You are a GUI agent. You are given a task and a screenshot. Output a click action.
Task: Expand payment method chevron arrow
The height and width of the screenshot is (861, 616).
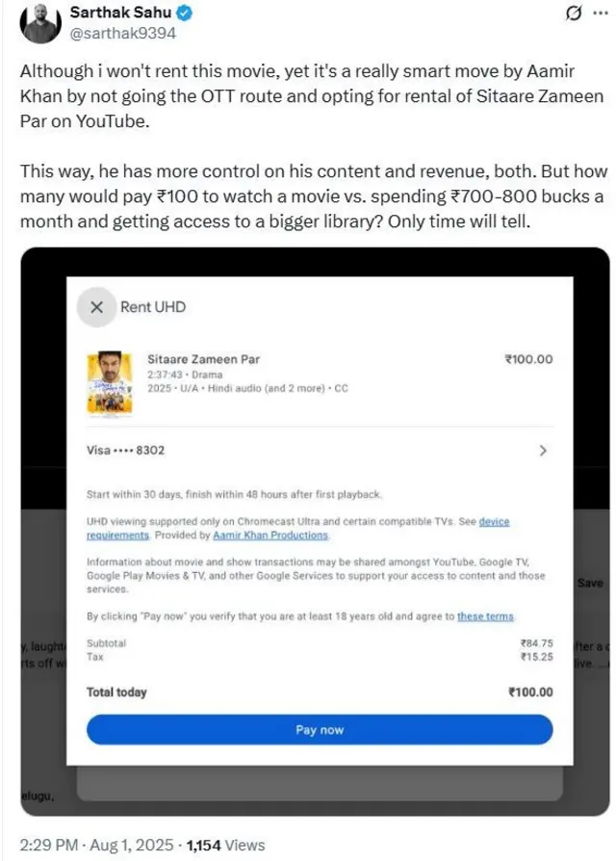coord(543,451)
